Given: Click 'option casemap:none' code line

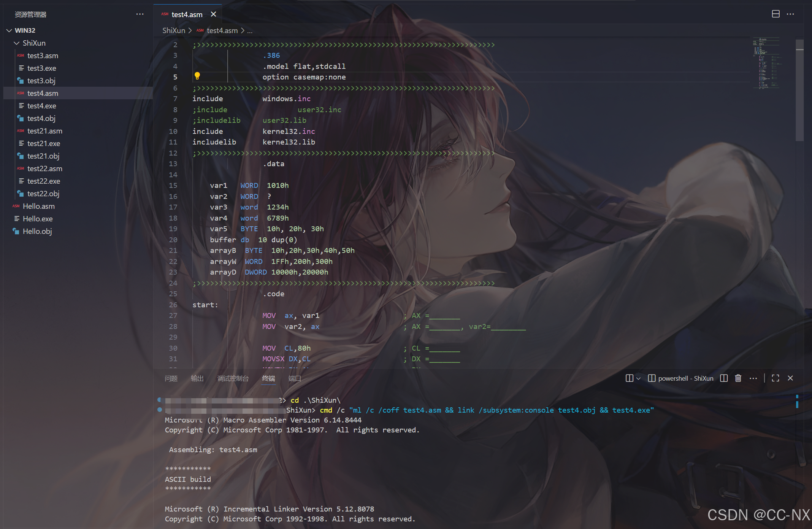Looking at the screenshot, I should 304,77.
